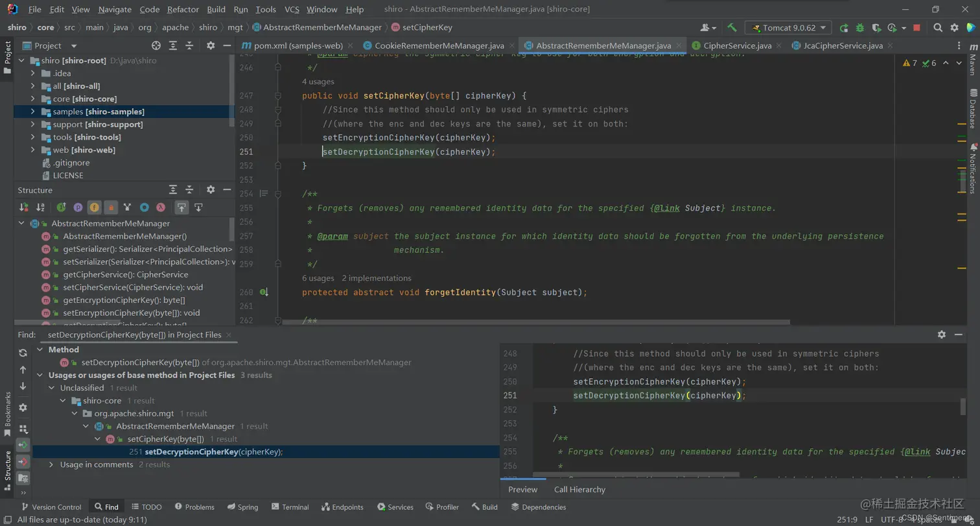Click the Rerun search icon in the Find panel

click(23, 353)
